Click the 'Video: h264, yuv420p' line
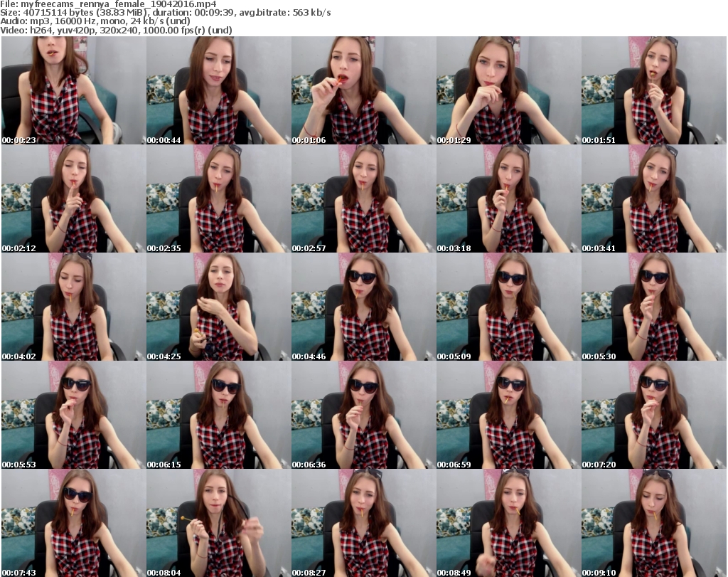The width and height of the screenshot is (728, 577). click(x=116, y=30)
